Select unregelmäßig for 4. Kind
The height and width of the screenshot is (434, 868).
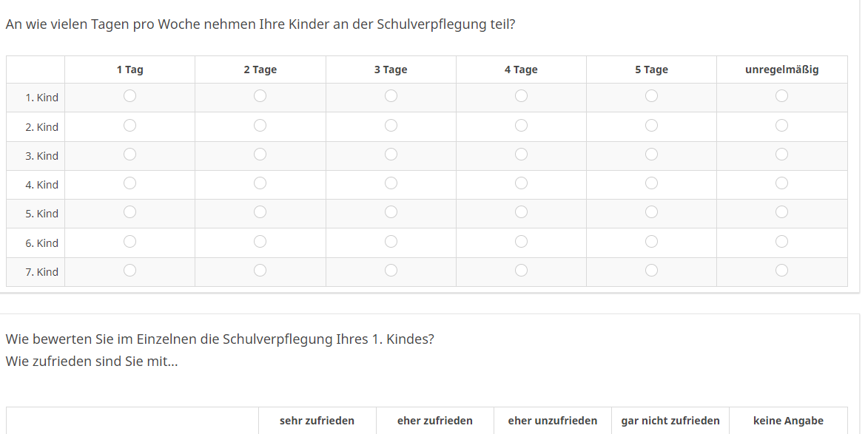(781, 183)
